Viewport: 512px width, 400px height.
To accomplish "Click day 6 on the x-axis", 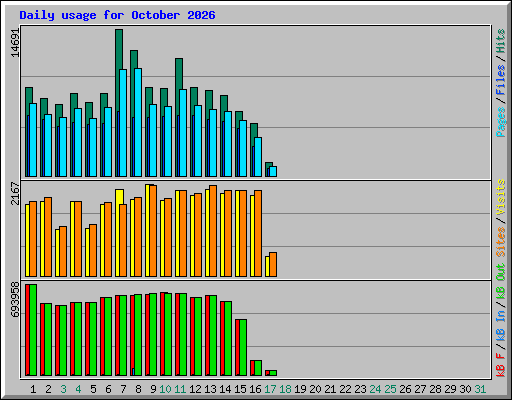I will click(x=108, y=389).
